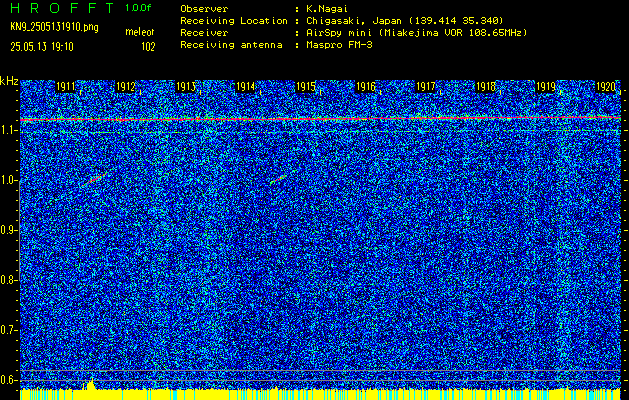This screenshot has width=629, height=400.
Task: Click the Receiving antenna label
Action: coord(231,45)
